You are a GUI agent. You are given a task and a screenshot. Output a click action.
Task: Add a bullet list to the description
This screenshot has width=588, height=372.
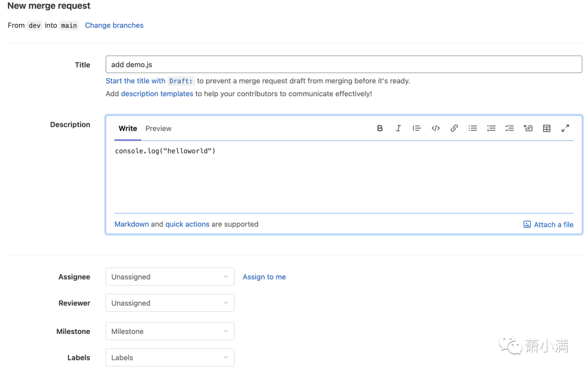coord(473,128)
